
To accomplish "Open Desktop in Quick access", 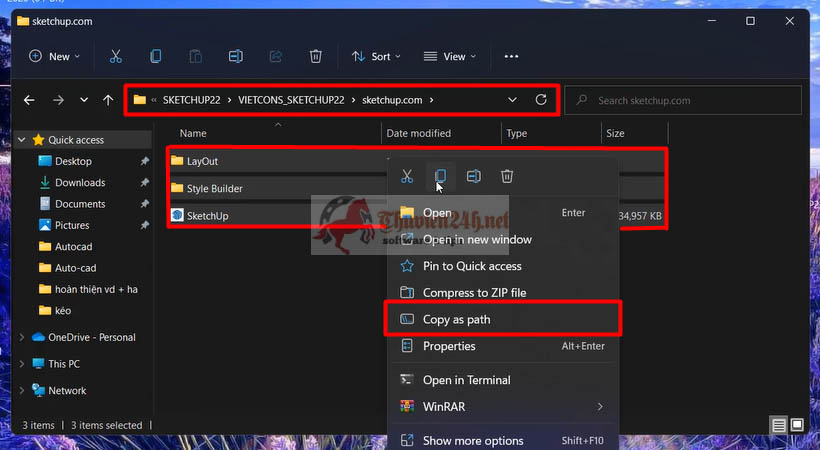I will click(73, 161).
